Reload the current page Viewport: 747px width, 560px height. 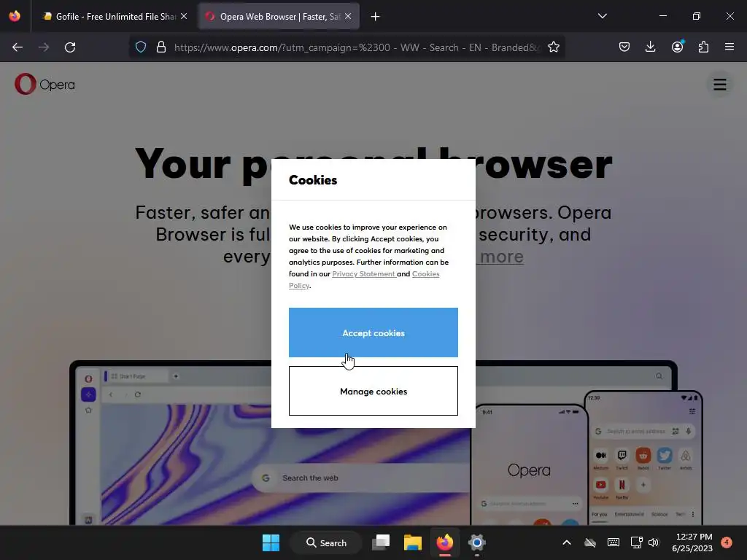click(x=70, y=47)
